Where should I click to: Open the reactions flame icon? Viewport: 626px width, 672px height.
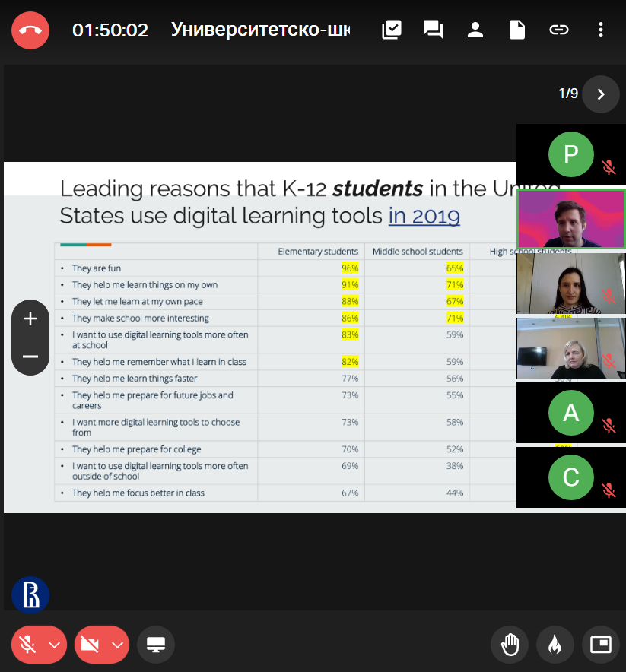pos(555,645)
